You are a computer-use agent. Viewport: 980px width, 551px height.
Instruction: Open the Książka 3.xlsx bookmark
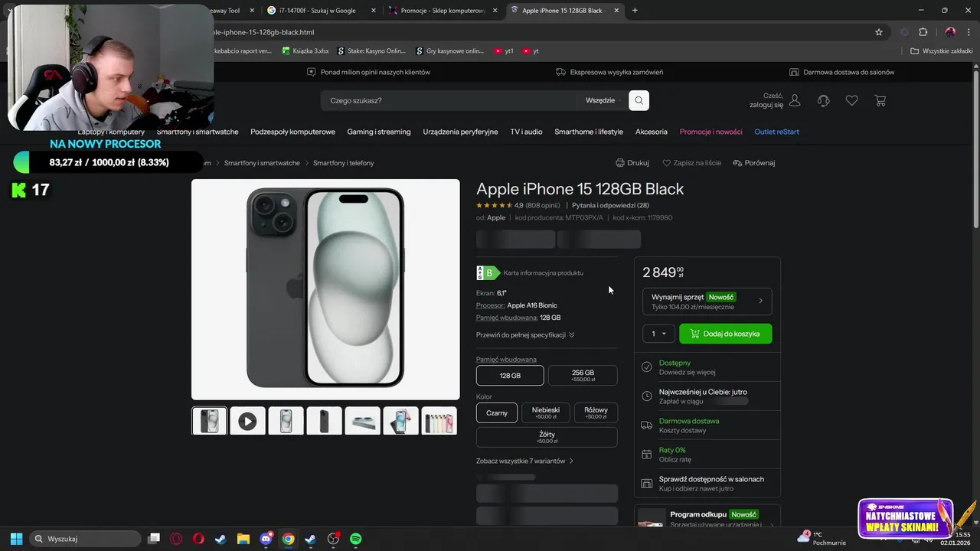pos(305,51)
